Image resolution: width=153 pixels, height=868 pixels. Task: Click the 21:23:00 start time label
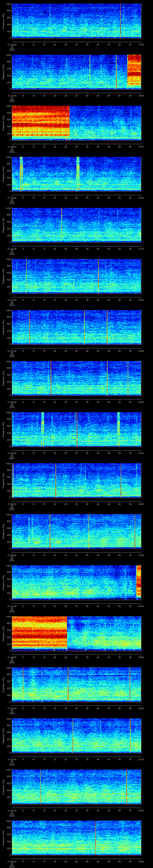coord(12,402)
